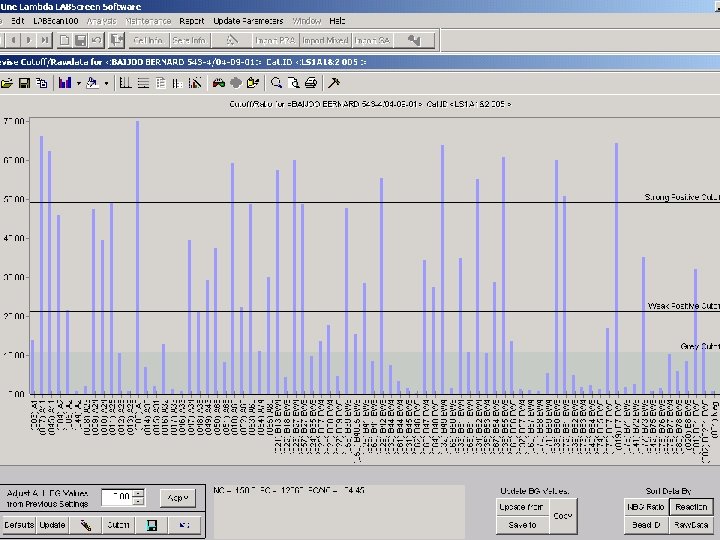Toggle sort by RawData

tap(690, 524)
